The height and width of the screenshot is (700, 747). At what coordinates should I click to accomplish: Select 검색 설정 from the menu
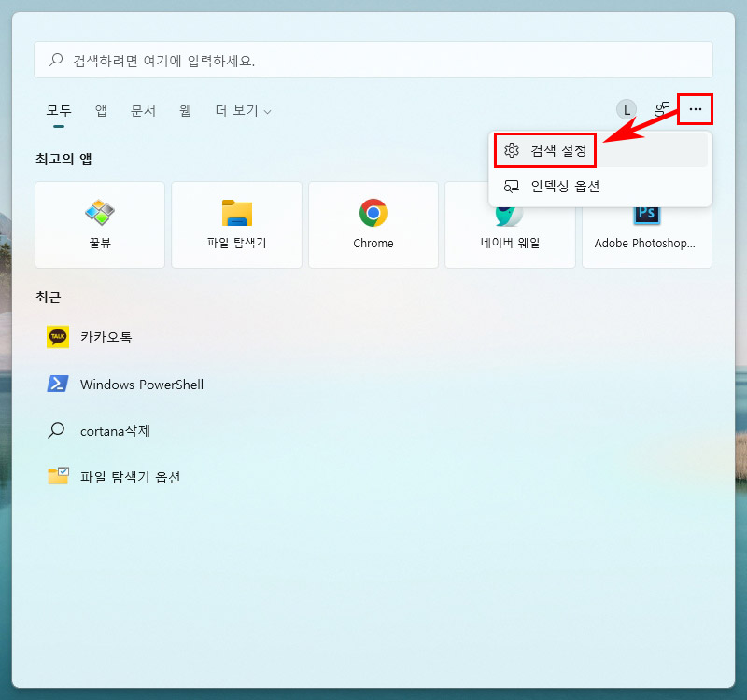[x=544, y=149]
